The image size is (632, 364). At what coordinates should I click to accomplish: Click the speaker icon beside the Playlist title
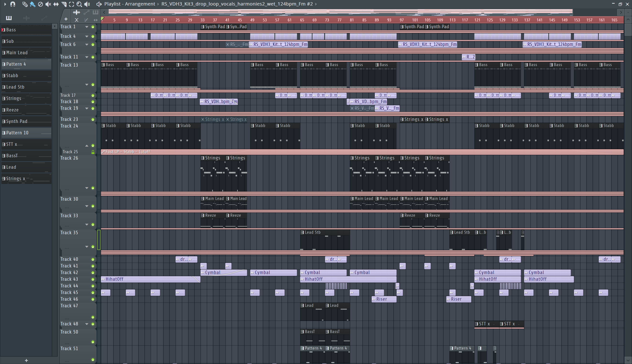[99, 4]
